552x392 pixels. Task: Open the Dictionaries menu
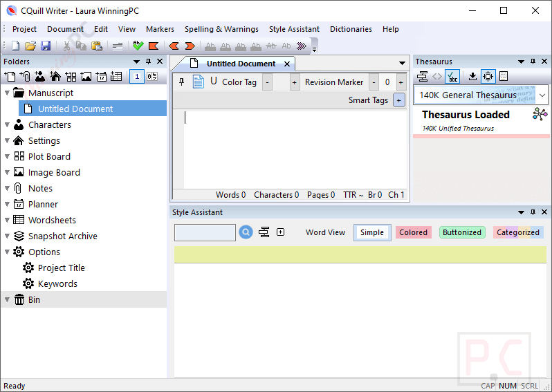(x=351, y=29)
